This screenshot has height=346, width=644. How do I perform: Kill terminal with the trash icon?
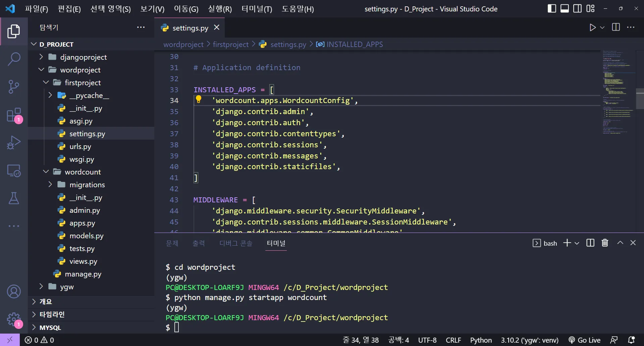point(605,243)
